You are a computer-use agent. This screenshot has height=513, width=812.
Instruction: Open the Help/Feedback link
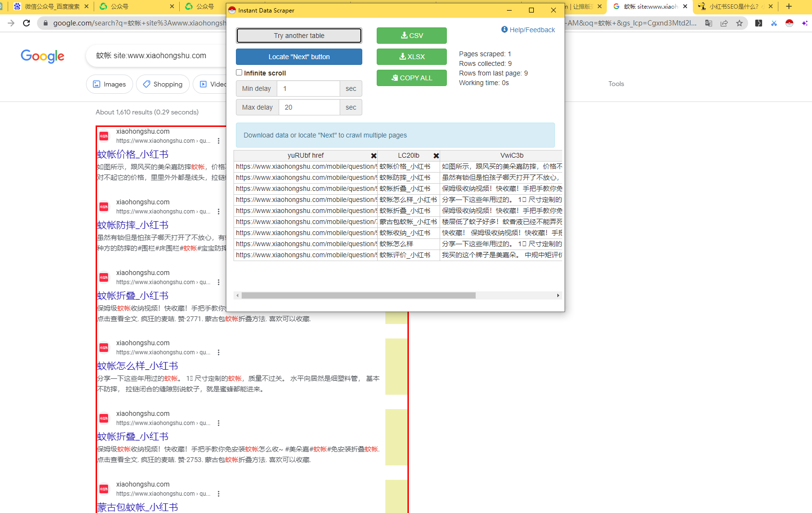point(532,30)
